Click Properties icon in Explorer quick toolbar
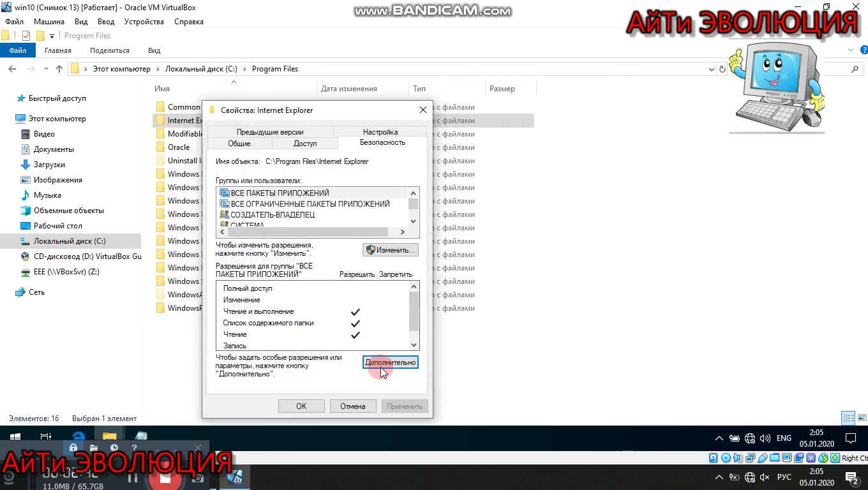868x490 pixels. point(26,36)
